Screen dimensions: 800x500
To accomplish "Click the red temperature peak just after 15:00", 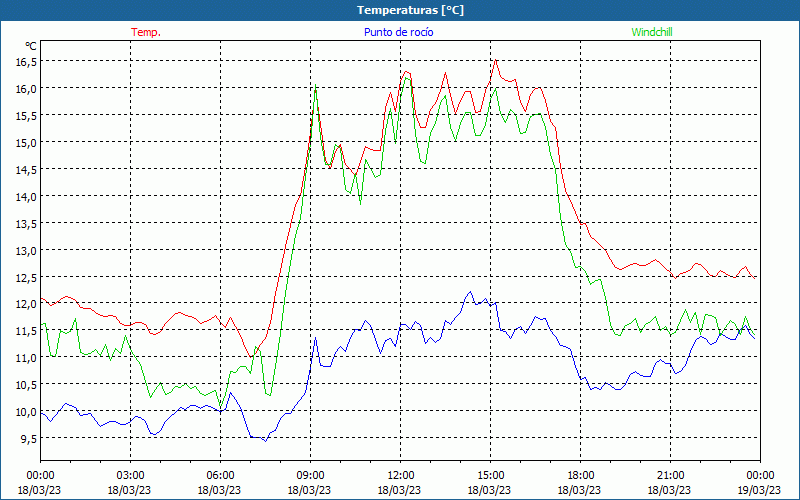I will tap(495, 60).
